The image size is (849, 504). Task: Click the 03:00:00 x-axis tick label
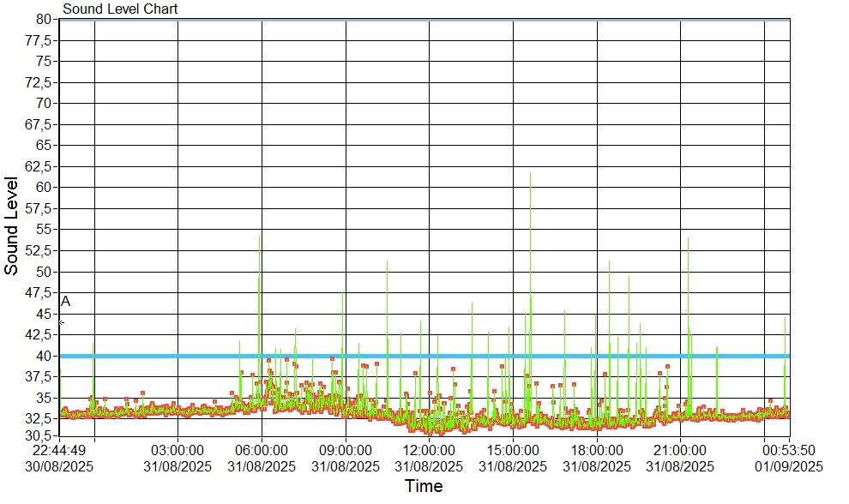(178, 450)
